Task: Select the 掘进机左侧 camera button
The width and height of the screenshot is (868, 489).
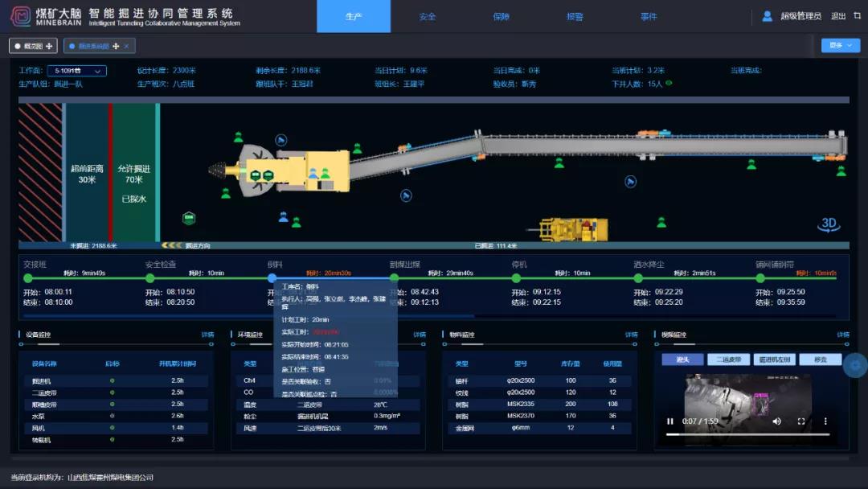Action: [x=775, y=360]
